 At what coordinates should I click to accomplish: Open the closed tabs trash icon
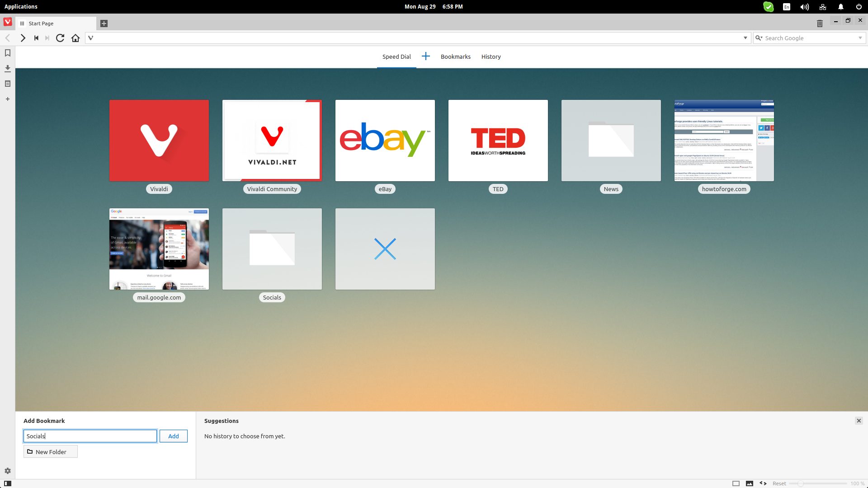820,23
